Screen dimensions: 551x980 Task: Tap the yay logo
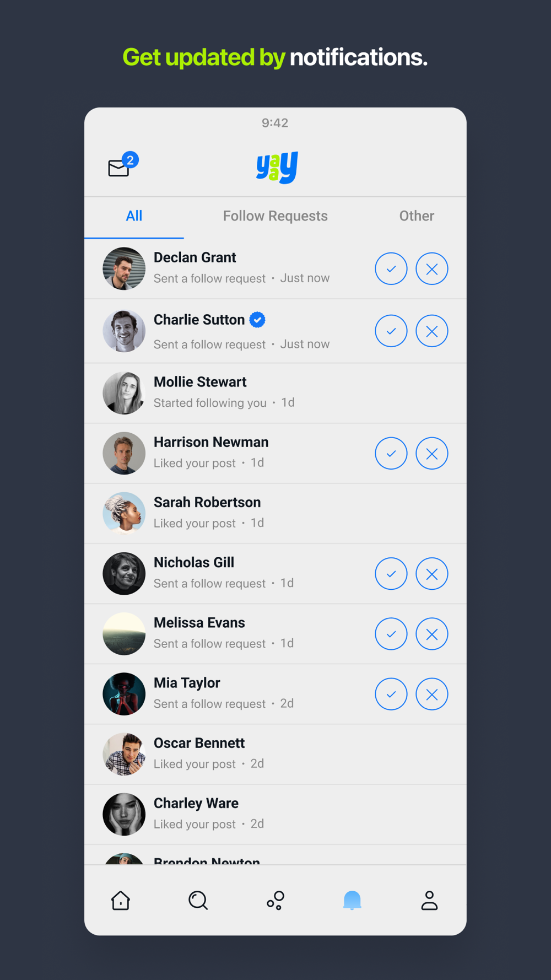277,167
